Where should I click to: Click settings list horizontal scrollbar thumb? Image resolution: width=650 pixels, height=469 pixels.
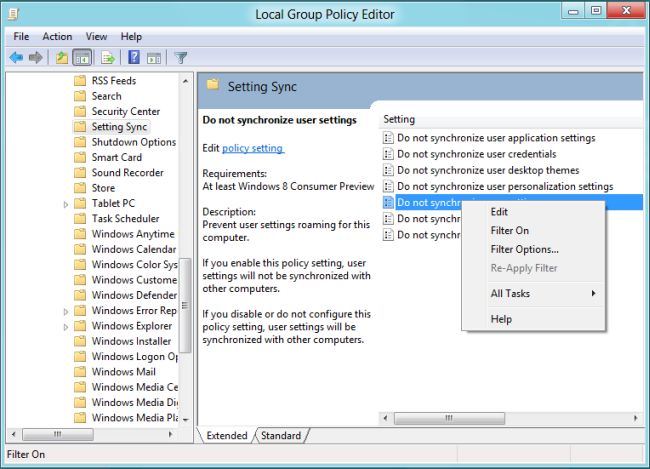tap(449, 418)
